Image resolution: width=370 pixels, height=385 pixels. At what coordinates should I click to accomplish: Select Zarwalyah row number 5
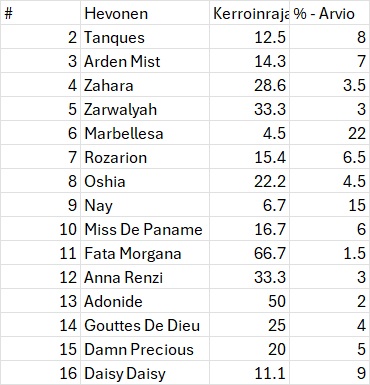[40, 109]
